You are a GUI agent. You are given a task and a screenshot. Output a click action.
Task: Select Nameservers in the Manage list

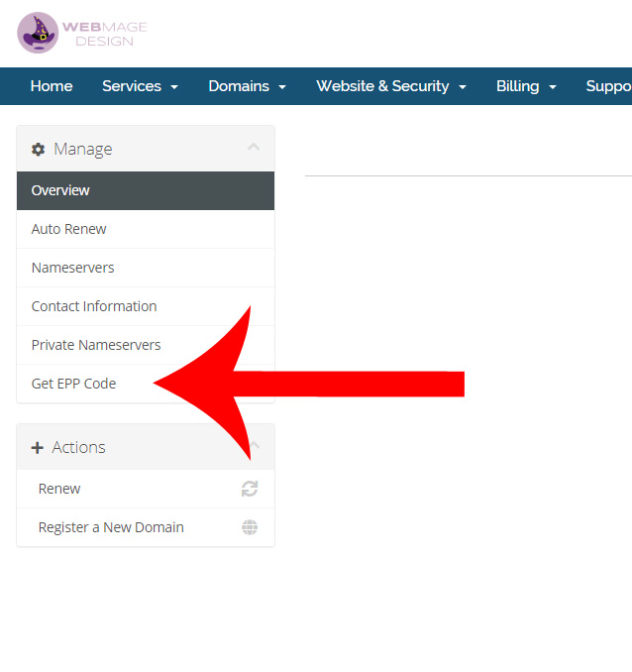click(x=72, y=268)
